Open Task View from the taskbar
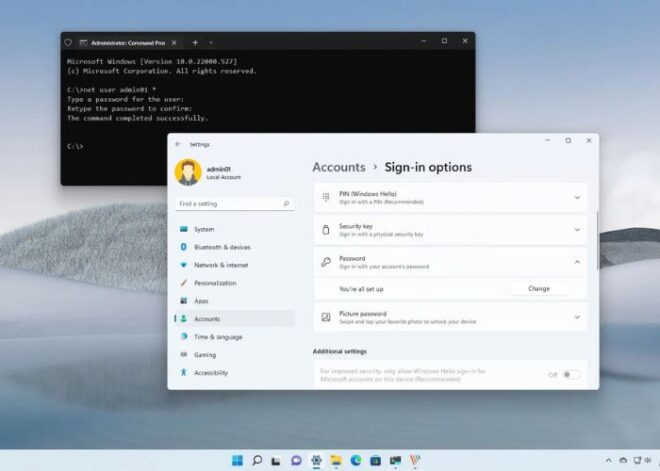Screen dimensions: 660x471 tap(276, 460)
